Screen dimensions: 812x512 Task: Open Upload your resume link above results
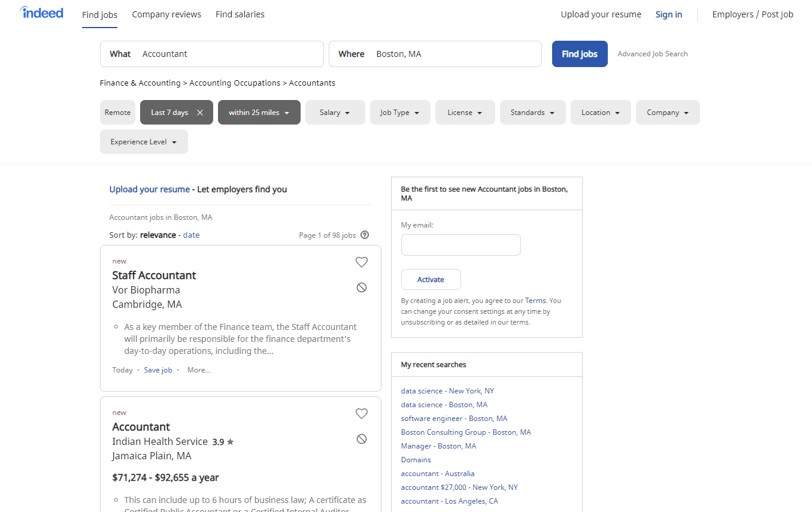click(x=150, y=189)
